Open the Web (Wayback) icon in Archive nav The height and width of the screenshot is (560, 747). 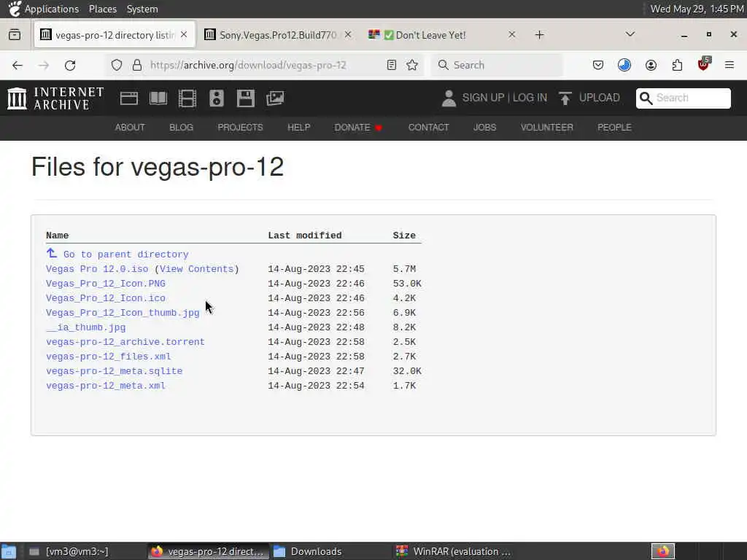click(129, 98)
